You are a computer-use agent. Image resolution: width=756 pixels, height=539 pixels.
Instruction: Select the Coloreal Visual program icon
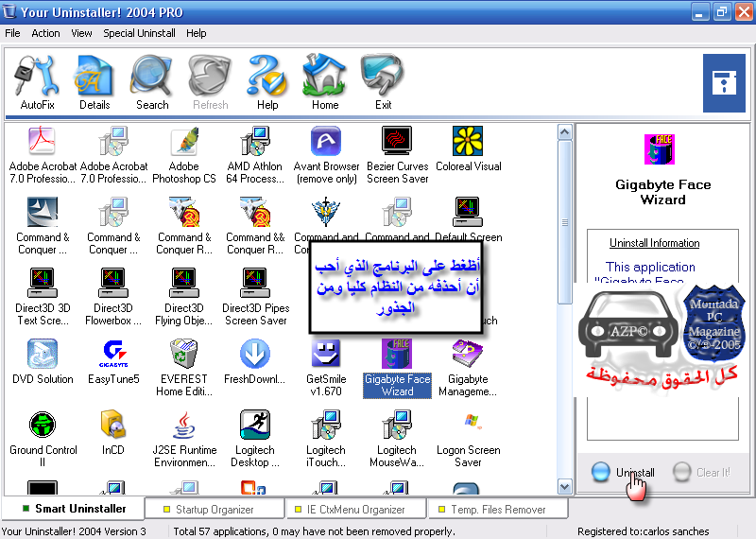coord(468,151)
